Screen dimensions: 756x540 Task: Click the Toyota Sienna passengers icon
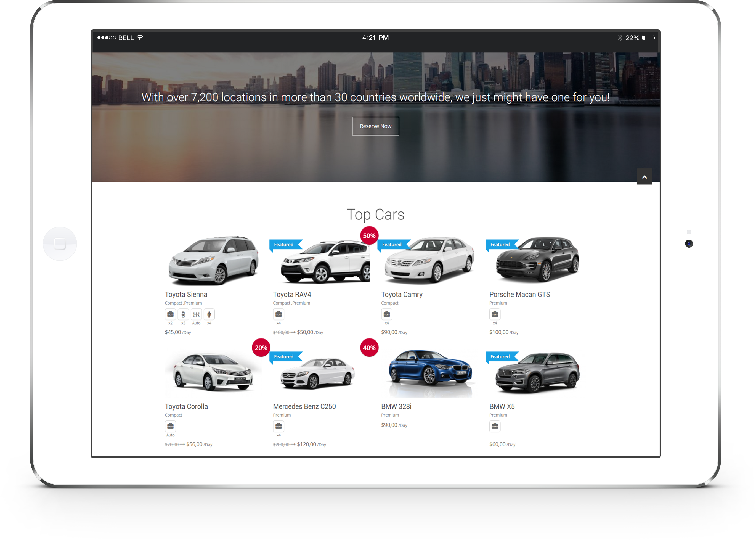pyautogui.click(x=209, y=314)
